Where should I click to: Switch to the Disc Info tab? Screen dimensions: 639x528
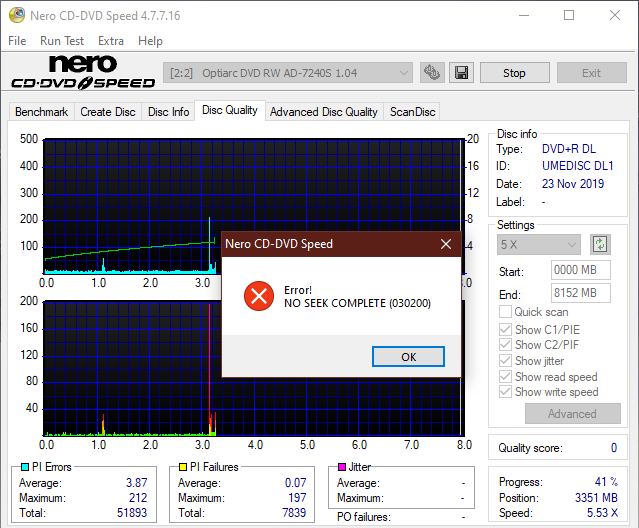(x=169, y=112)
